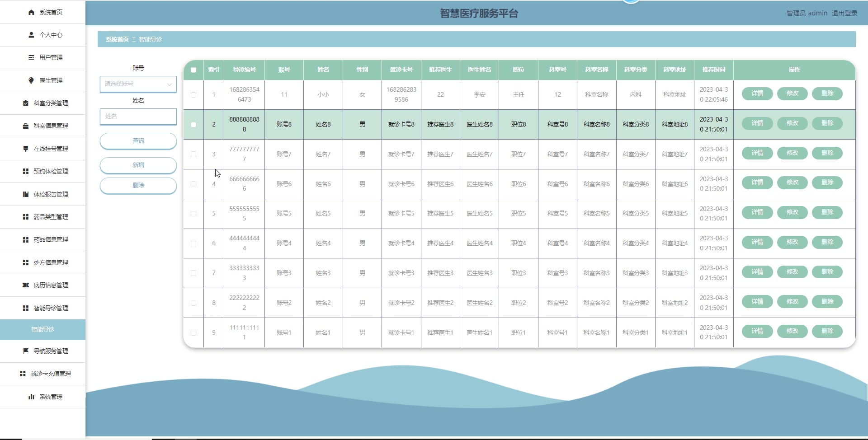The height and width of the screenshot is (440, 868).
Task: Click 详情 for row 姓名4
Action: click(757, 242)
